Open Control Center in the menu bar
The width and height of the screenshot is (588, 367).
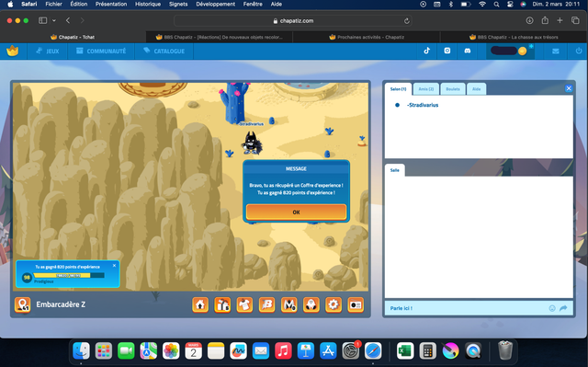tap(510, 4)
